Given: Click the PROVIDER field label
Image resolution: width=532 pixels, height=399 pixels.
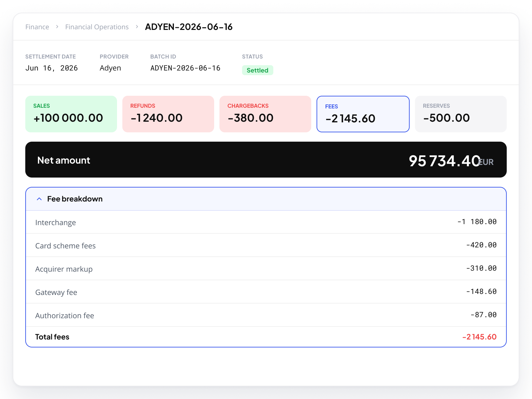Looking at the screenshot, I should (114, 57).
